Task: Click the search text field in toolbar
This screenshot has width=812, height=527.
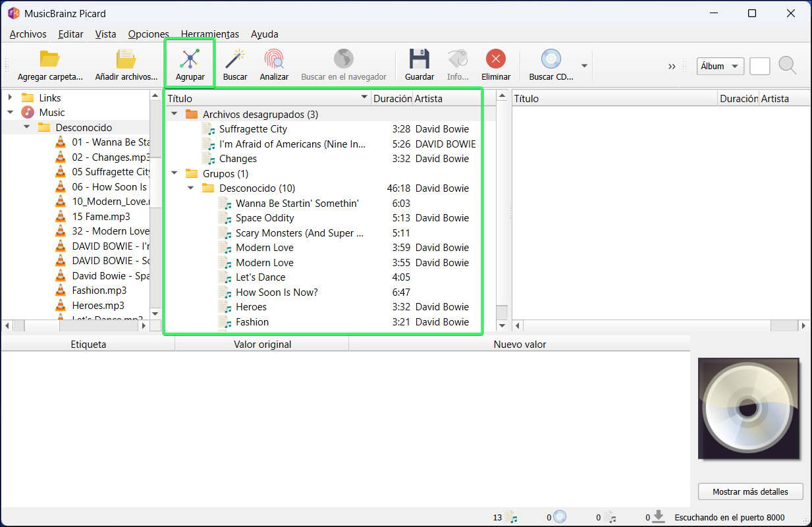Action: click(x=760, y=66)
